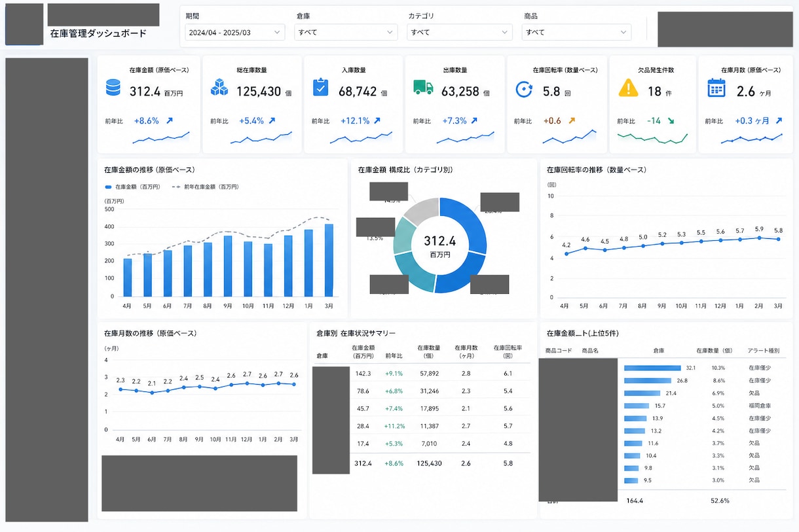The height and width of the screenshot is (532, 799).
Task: Click the yellow warning triangle for 欠品発生件数
Action: [x=628, y=88]
